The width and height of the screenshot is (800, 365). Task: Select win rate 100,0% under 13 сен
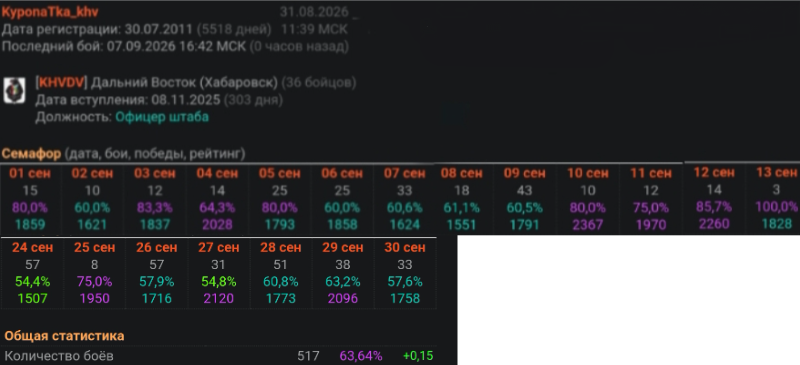pos(777,207)
